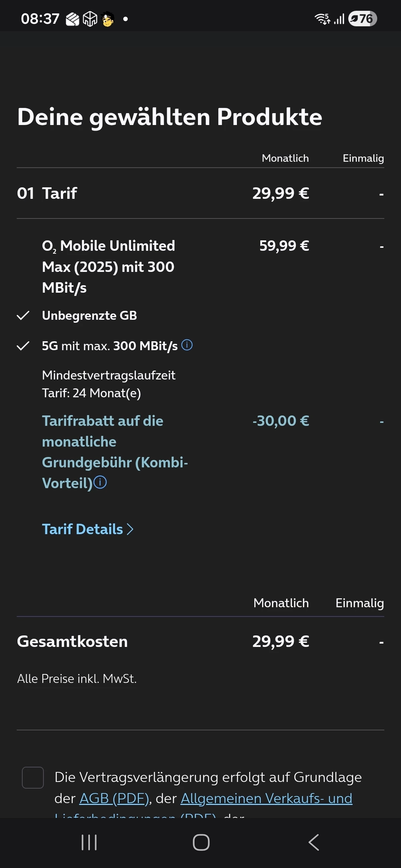Tap avatar notification icon in status bar

108,19
